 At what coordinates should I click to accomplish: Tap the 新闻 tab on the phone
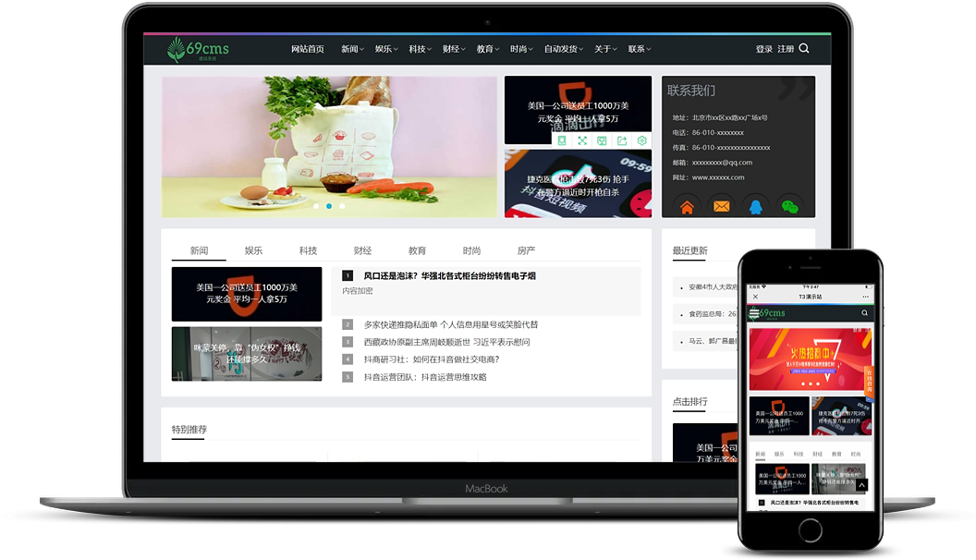760,455
